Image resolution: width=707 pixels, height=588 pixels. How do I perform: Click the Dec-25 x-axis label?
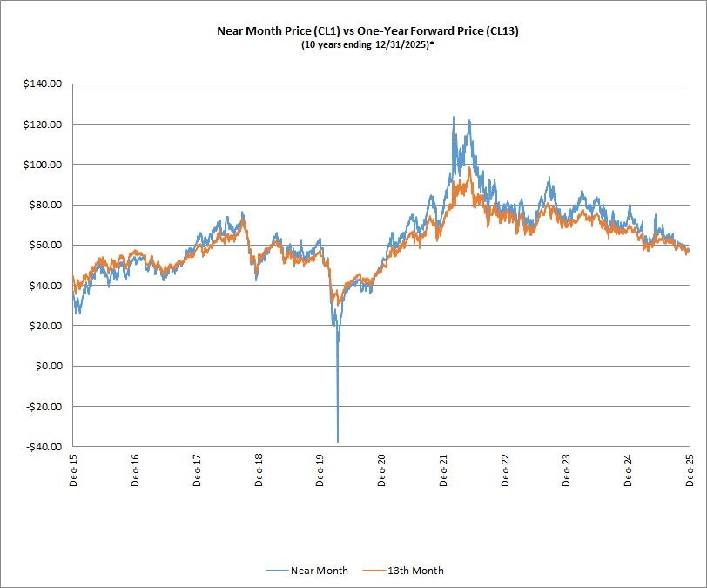(690, 469)
